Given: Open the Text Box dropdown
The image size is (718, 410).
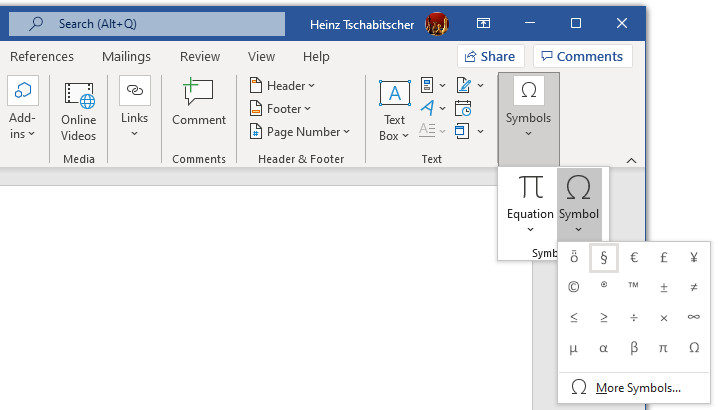Looking at the screenshot, I should click(394, 110).
